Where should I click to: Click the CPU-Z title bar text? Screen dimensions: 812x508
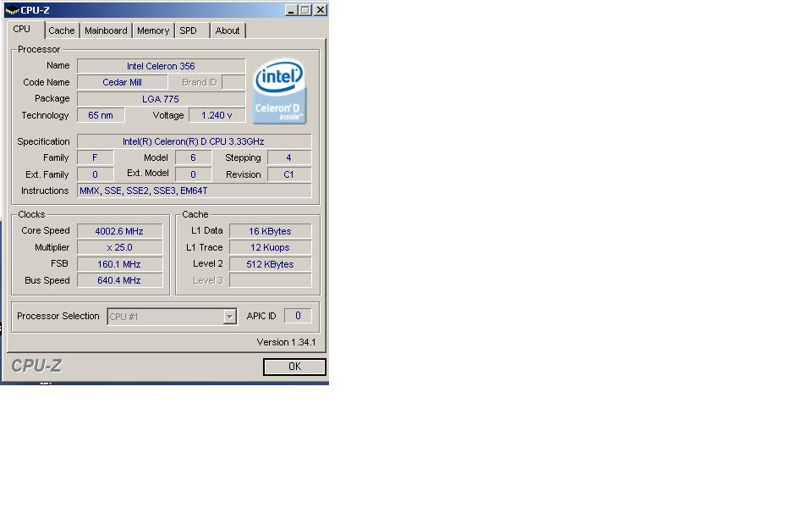pos(35,10)
